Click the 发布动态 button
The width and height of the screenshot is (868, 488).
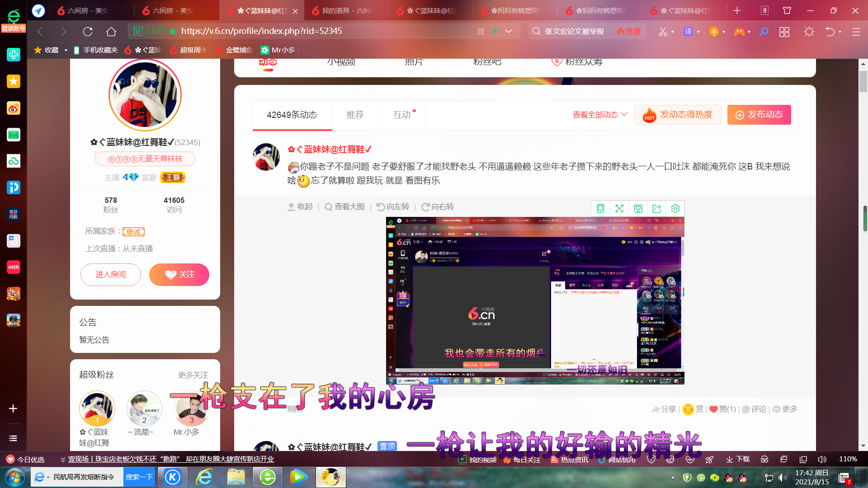tap(759, 115)
